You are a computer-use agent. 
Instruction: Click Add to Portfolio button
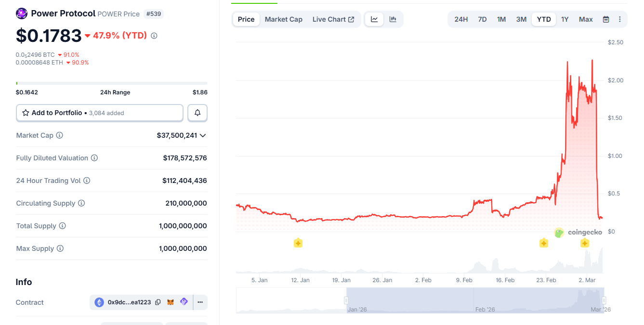pos(100,113)
